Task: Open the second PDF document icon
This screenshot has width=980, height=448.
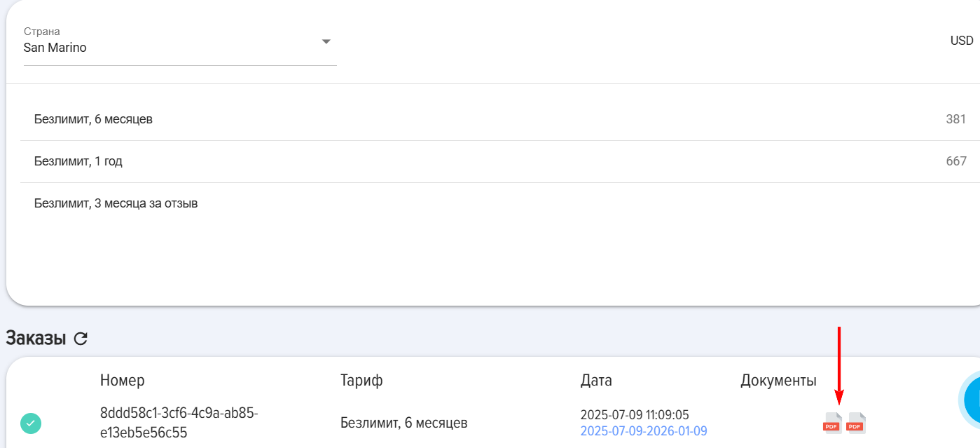Action: click(x=856, y=423)
